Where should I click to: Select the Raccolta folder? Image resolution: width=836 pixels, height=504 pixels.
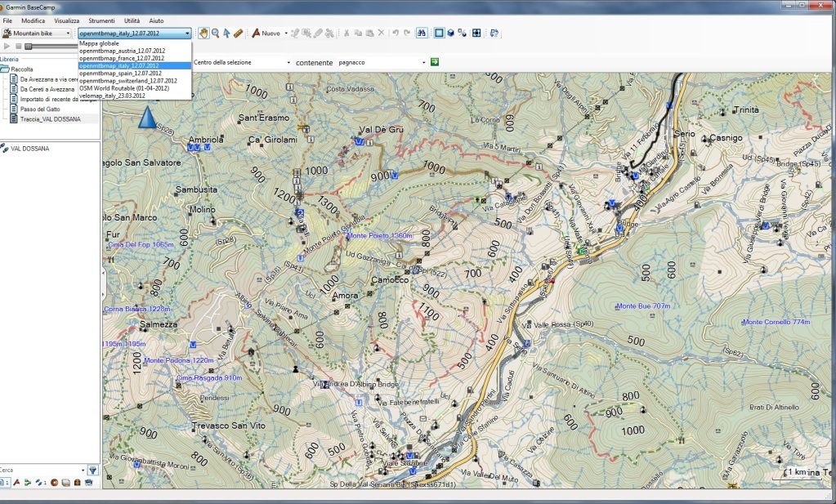point(22,69)
